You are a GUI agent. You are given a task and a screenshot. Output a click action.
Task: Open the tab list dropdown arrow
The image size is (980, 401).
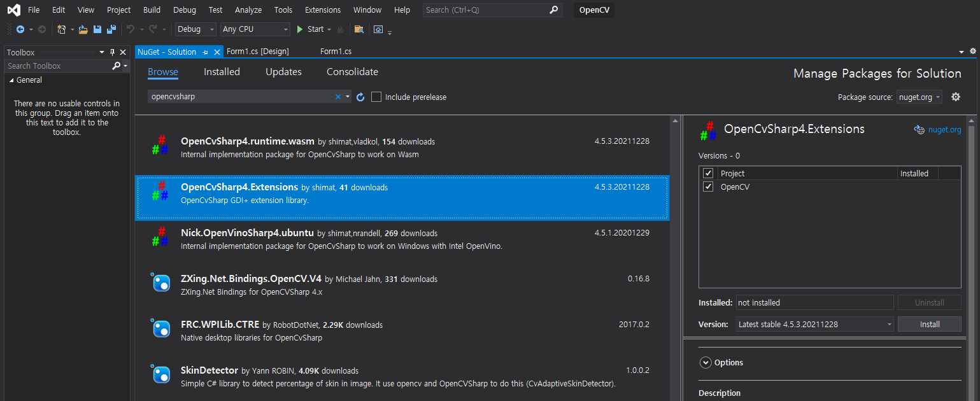click(962, 52)
